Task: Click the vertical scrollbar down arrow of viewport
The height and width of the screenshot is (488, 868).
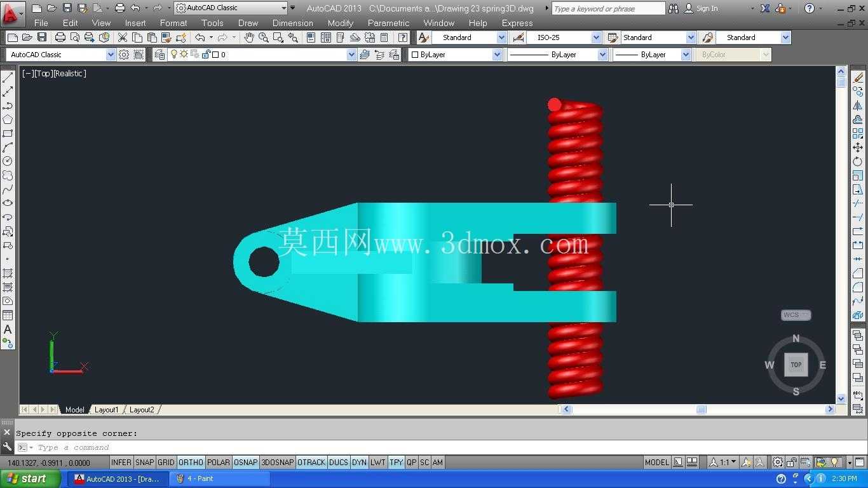Action: (841, 399)
